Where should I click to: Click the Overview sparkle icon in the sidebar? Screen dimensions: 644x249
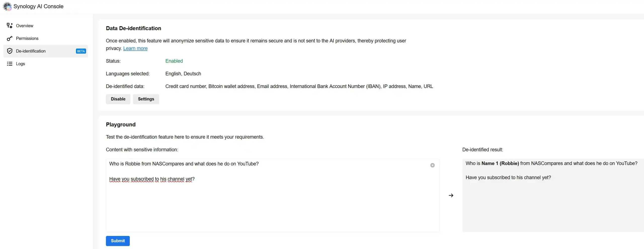(x=10, y=26)
